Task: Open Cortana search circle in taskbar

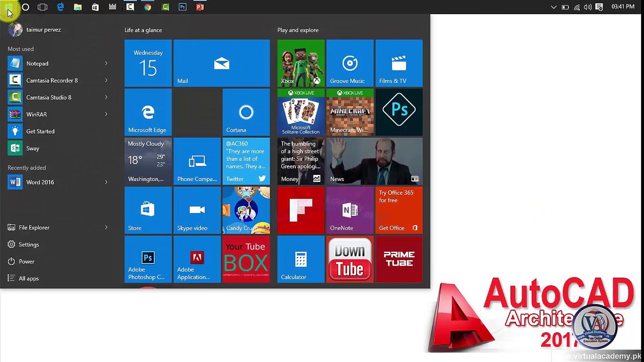Action: [x=26, y=7]
